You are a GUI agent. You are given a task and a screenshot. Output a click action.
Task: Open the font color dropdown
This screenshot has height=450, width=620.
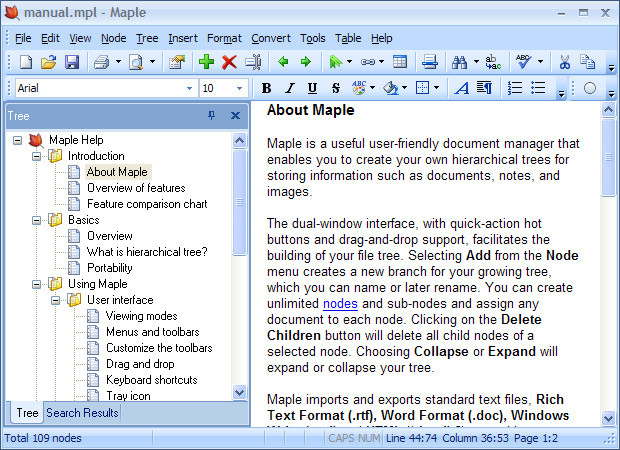372,88
